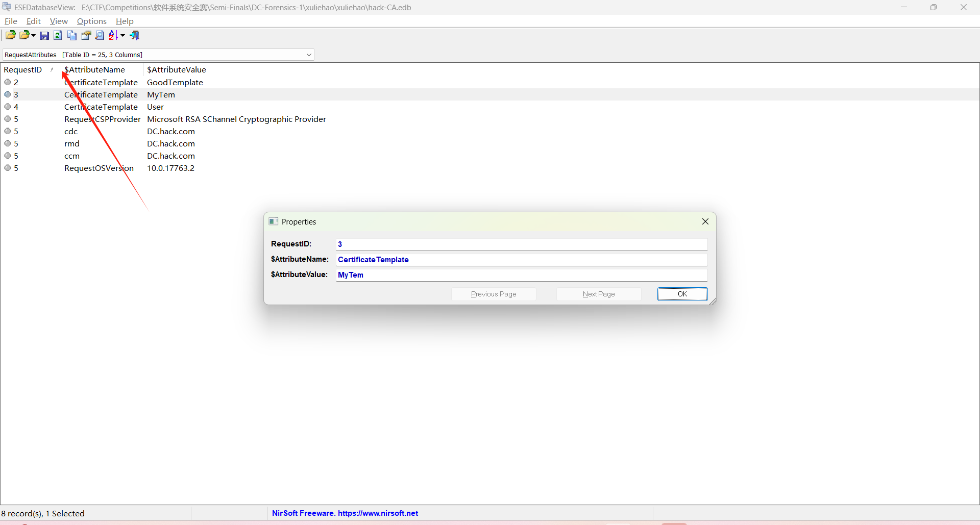
Task: Select the GoodTemplate row
Action: pyautogui.click(x=175, y=82)
